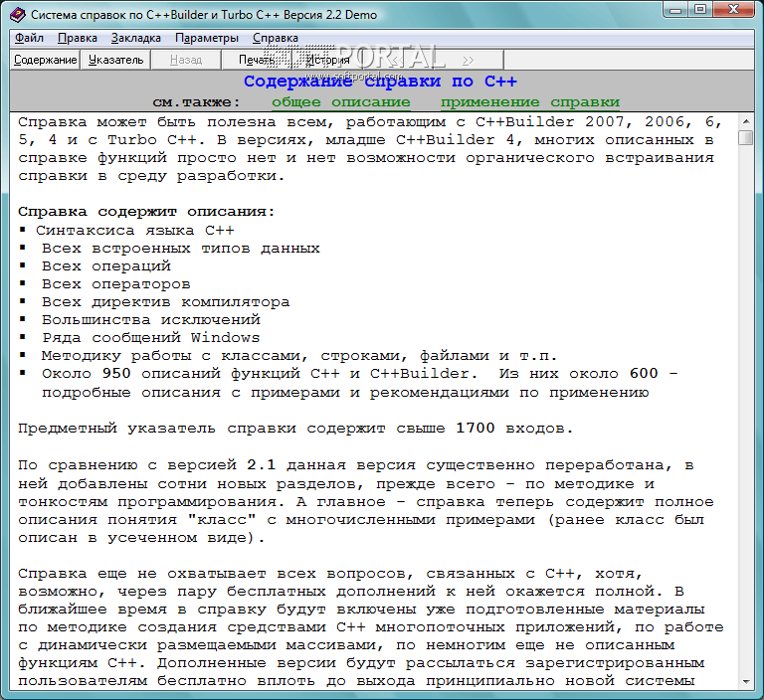The image size is (764, 700).
Task: Click the bullet 'Всех директив компилятора'
Action: pos(166,302)
